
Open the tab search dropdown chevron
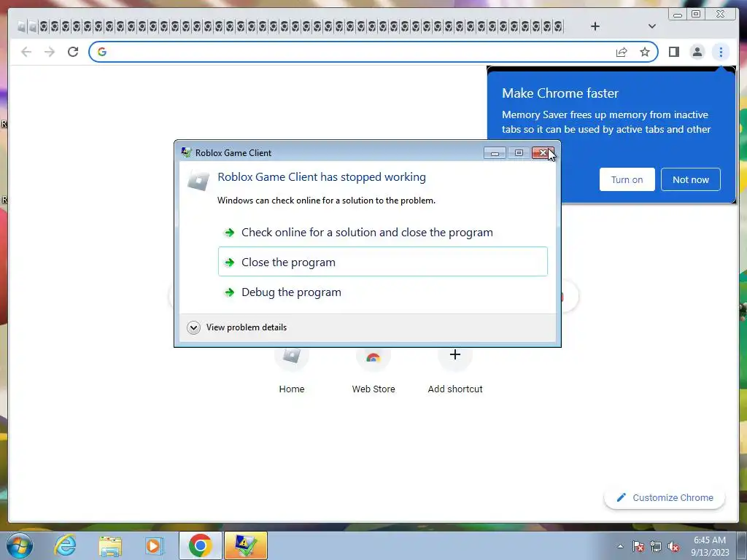652,26
